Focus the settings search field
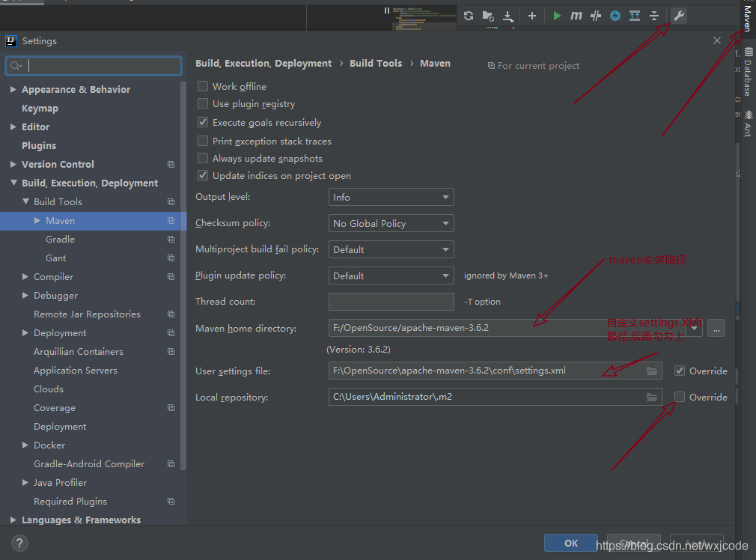 pyautogui.click(x=94, y=66)
